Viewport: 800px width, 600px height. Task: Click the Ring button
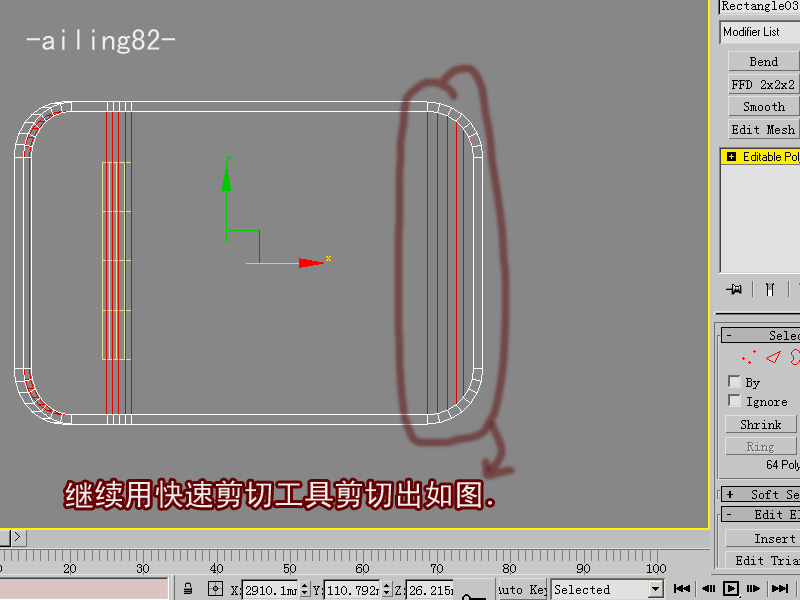click(760, 446)
